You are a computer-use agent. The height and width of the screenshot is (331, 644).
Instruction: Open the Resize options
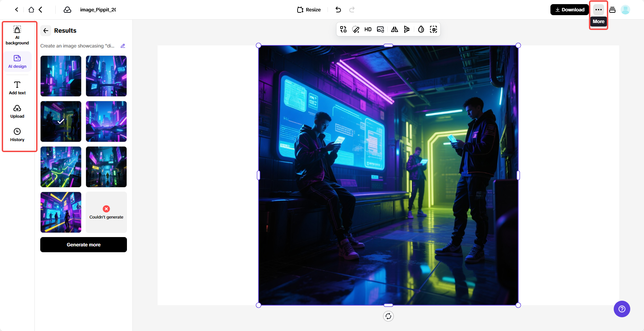[309, 10]
